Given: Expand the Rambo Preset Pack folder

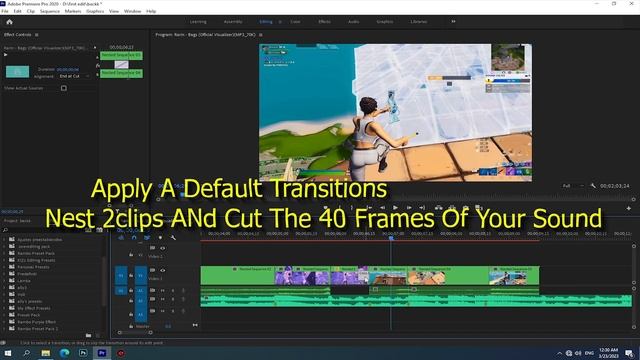Looking at the screenshot, I should pos(4,253).
